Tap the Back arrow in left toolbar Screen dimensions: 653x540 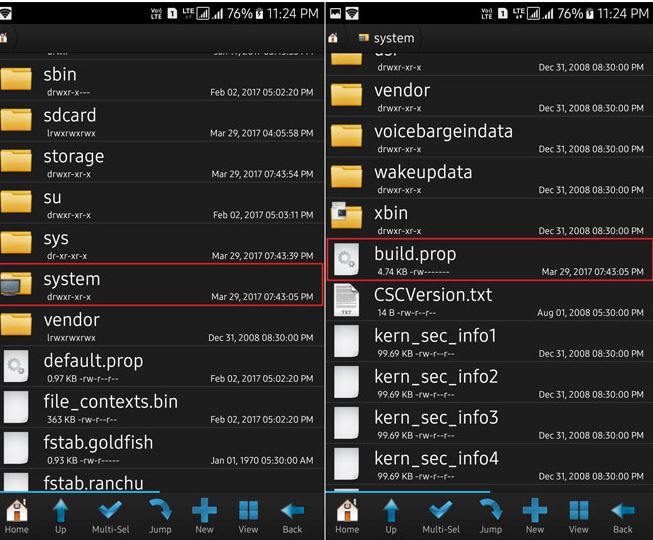tap(292, 514)
